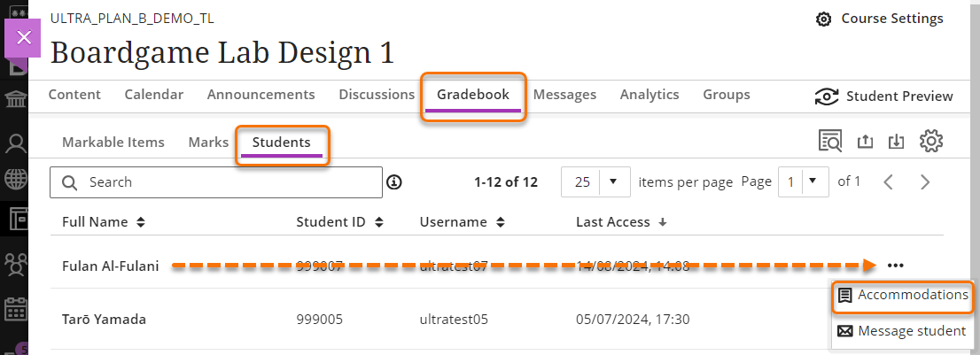This screenshot has width=980, height=355.
Task: Click the download gradebook icon
Action: point(897,141)
